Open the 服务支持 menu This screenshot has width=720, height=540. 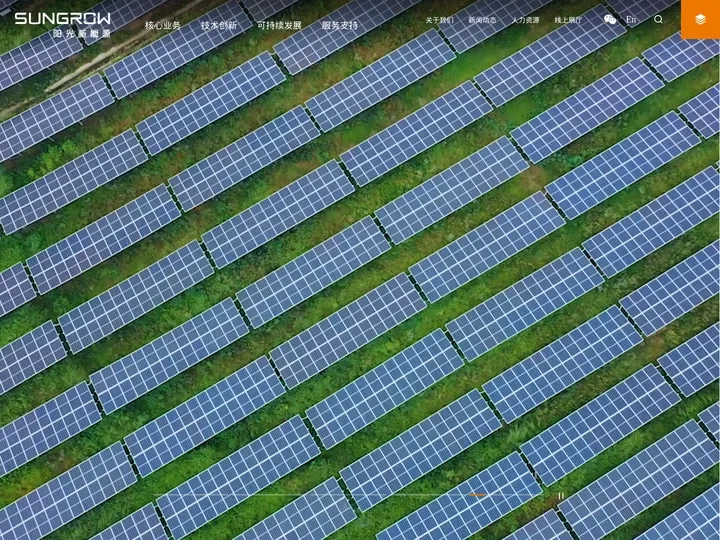point(340,25)
